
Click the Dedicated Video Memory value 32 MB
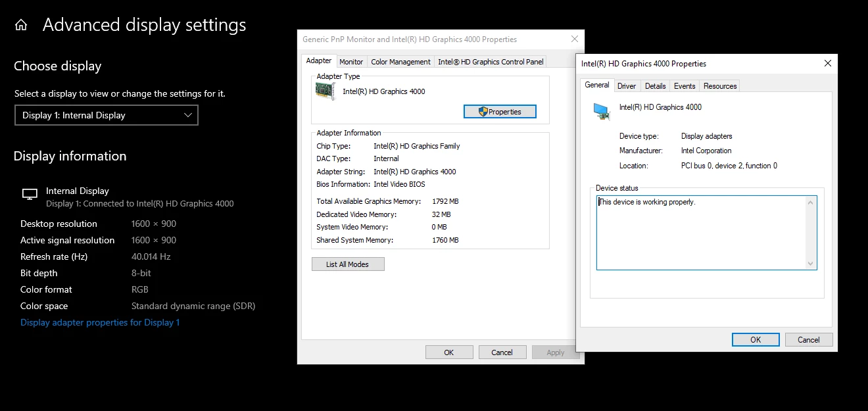(x=441, y=214)
